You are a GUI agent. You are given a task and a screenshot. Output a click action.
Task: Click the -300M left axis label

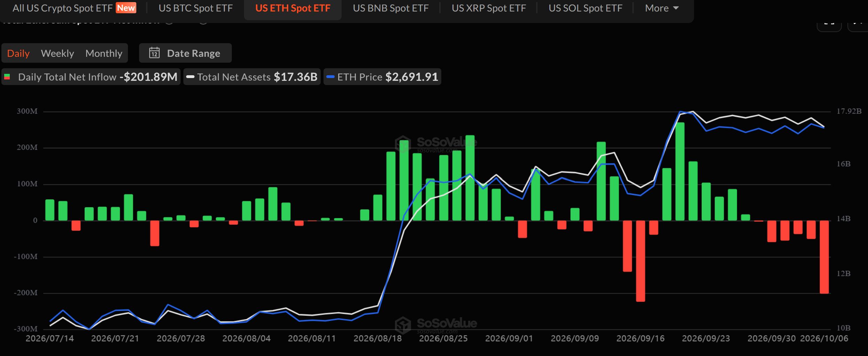26,329
